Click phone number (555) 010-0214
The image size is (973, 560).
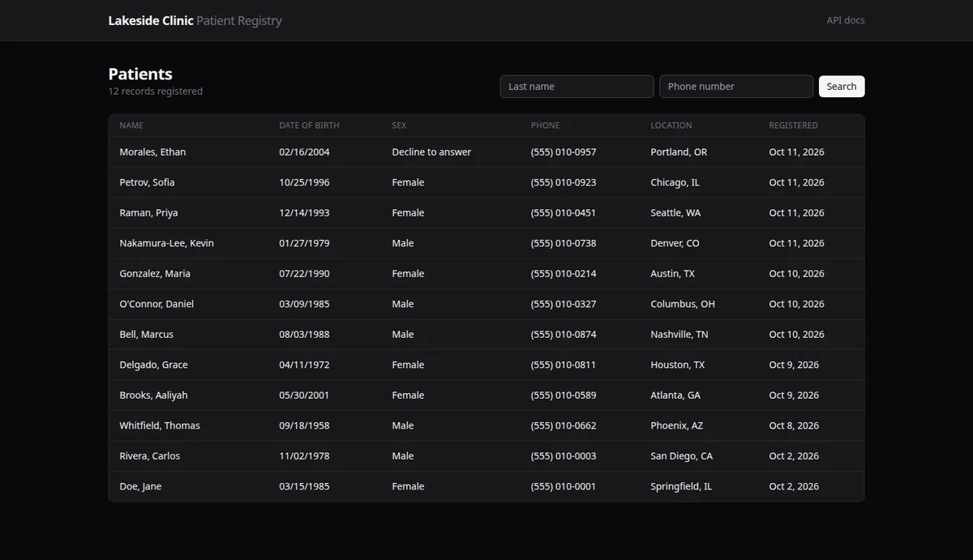pyautogui.click(x=564, y=274)
